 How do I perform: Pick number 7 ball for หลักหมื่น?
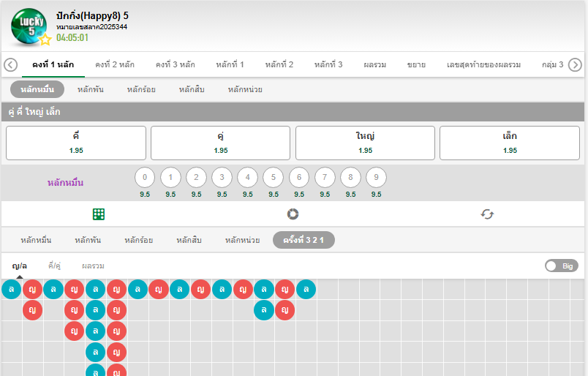[x=325, y=178]
